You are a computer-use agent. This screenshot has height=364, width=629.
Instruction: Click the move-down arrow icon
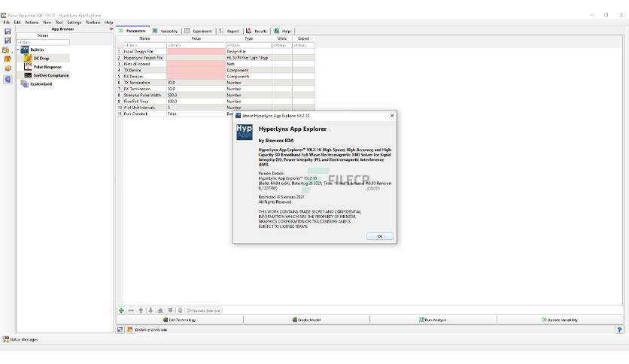[x=150, y=311]
